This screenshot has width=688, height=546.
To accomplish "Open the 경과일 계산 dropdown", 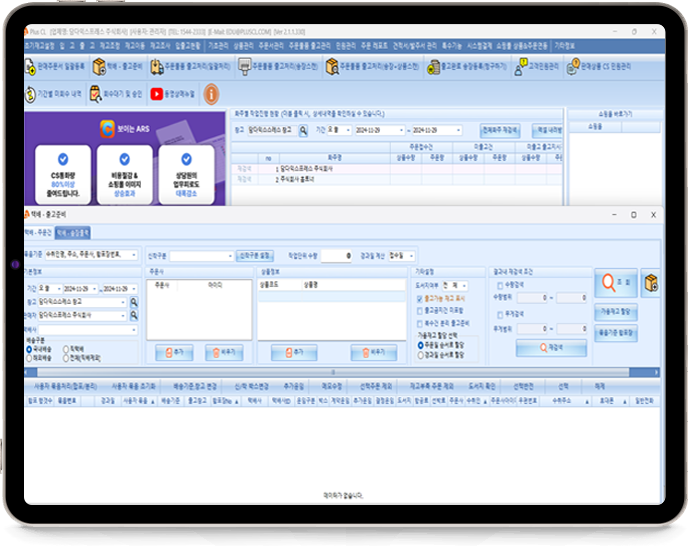I will 411,255.
